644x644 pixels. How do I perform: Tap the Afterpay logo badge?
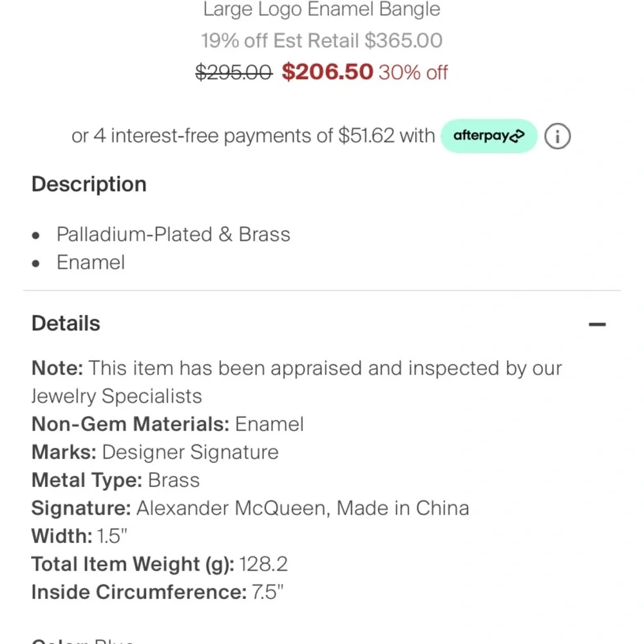[489, 136]
